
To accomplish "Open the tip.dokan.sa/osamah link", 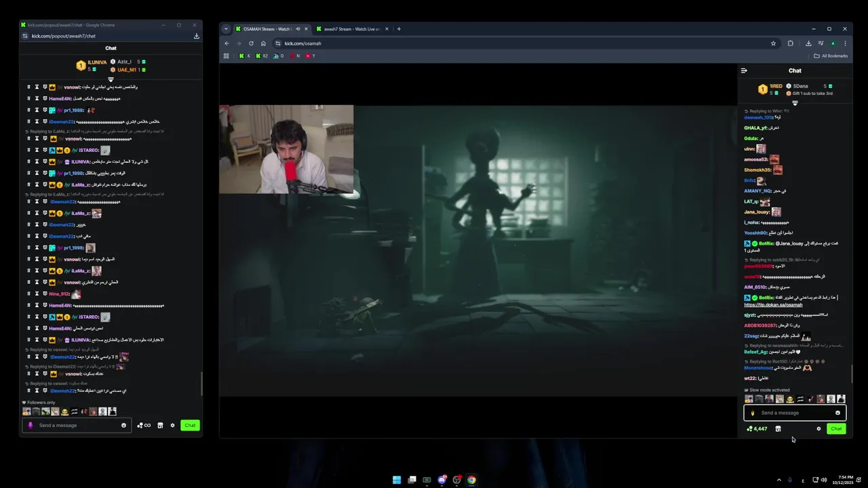I will [x=773, y=305].
